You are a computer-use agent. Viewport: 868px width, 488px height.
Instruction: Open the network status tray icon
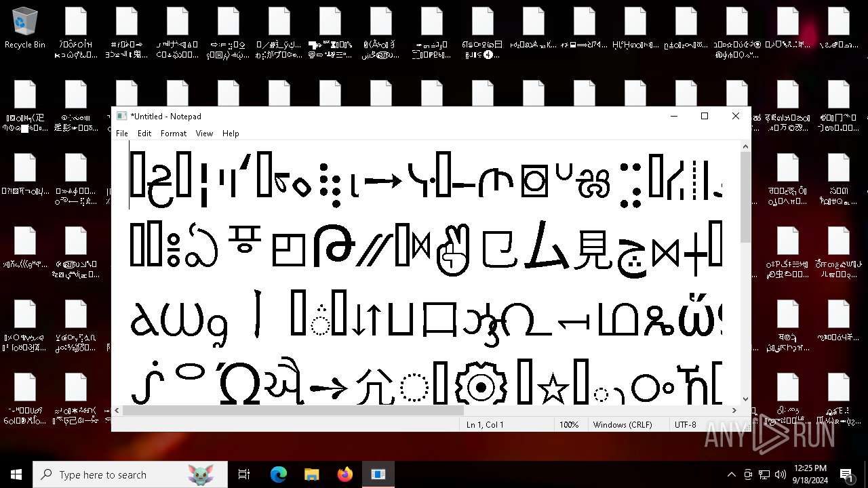coord(764,474)
